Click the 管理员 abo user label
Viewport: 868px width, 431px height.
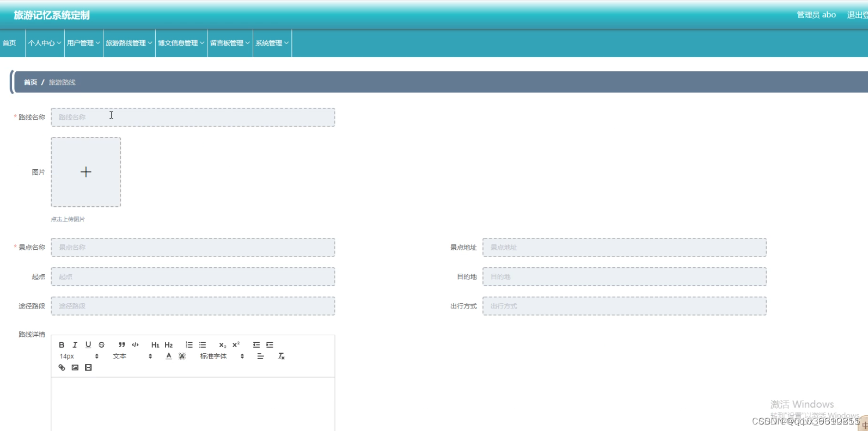click(816, 15)
